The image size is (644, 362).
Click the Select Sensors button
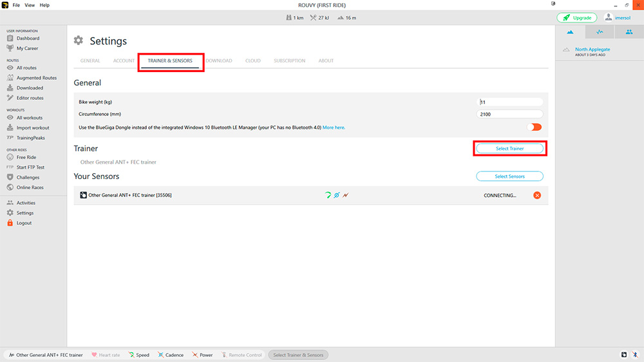click(x=509, y=176)
